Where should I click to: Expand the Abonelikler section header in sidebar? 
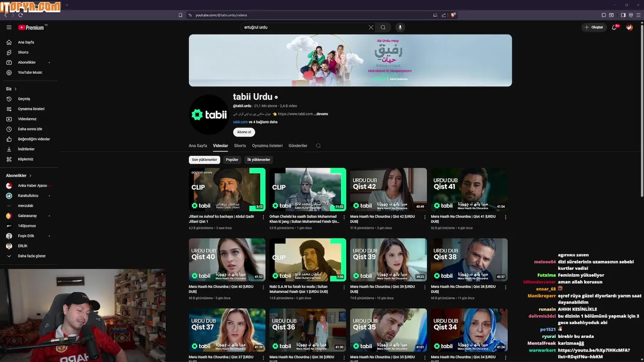point(19,175)
